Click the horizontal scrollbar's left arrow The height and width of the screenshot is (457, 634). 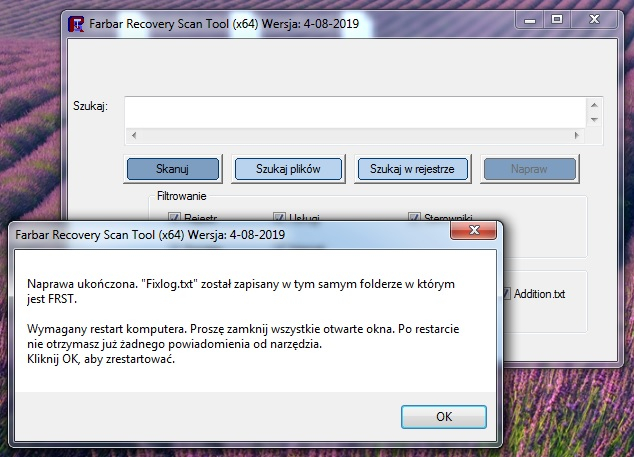[x=134, y=135]
